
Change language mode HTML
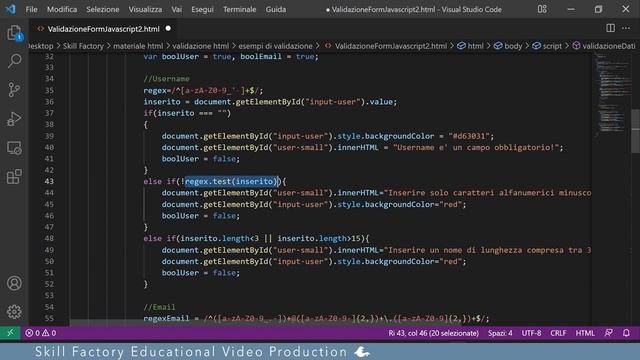pos(585,333)
